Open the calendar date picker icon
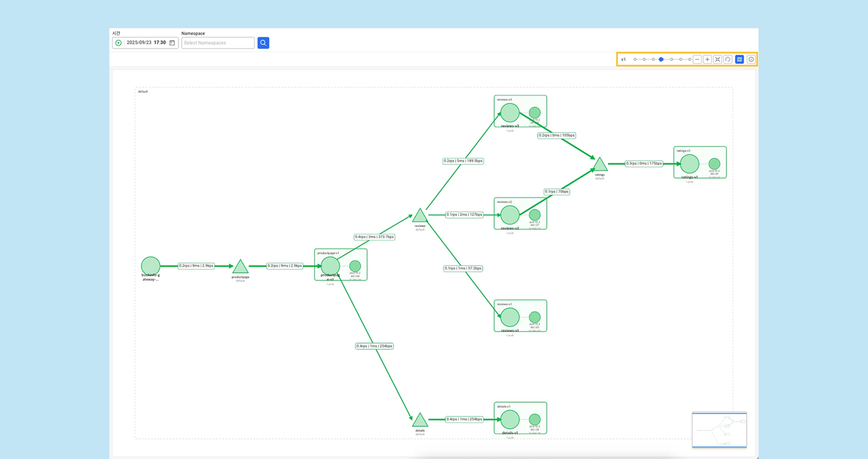Image resolution: width=868 pixels, height=459 pixels. point(172,43)
